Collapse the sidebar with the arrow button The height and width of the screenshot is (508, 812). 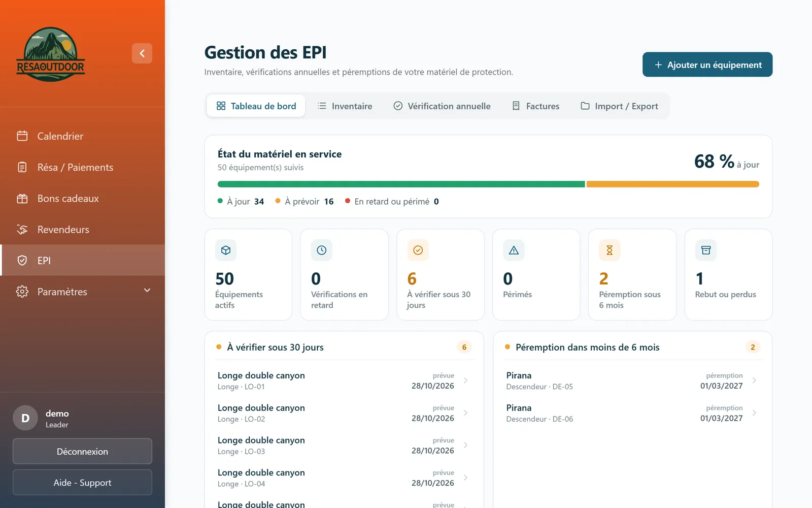[x=142, y=53]
